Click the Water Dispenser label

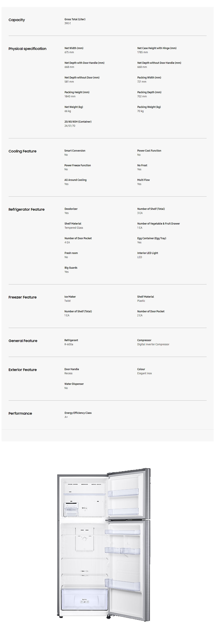coord(74,384)
